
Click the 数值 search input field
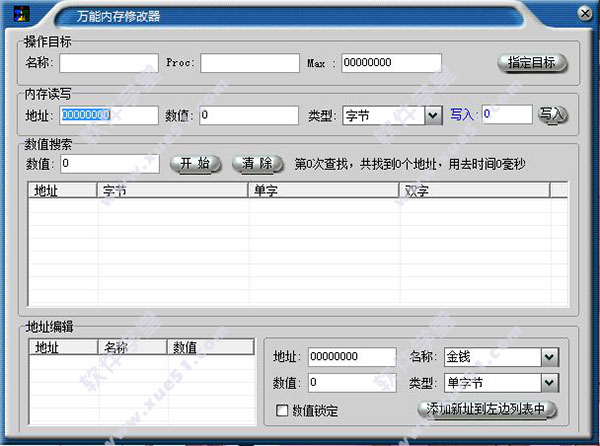pos(110,164)
